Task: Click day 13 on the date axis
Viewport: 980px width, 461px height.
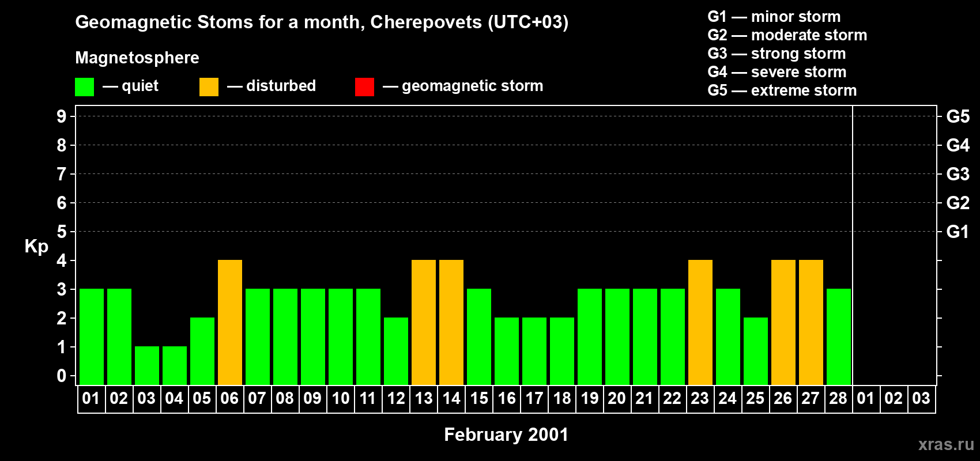Action: pos(424,399)
